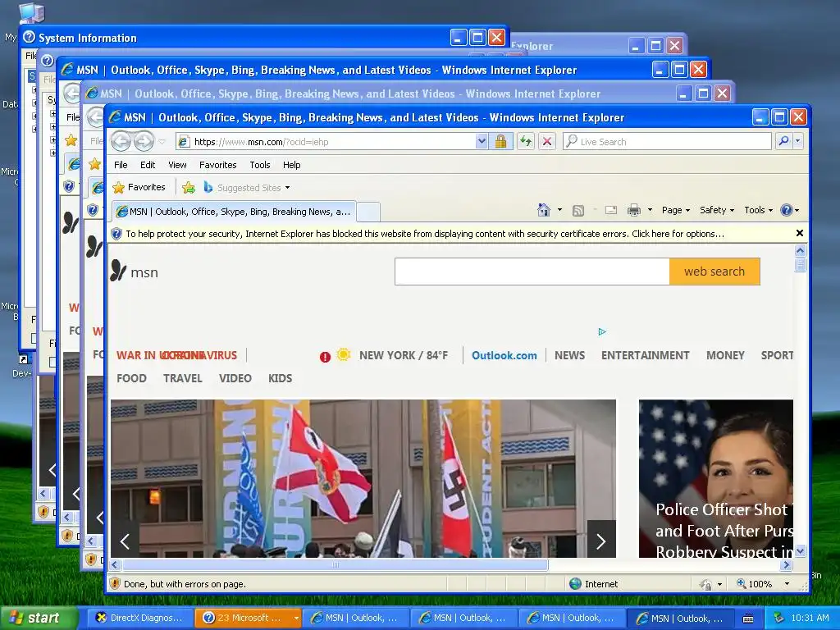Open the KIDS section link
Image resolution: width=840 pixels, height=630 pixels.
[281, 378]
